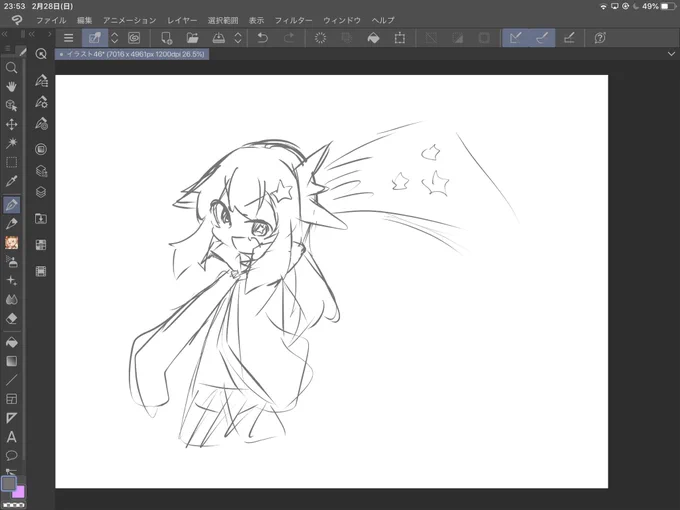Viewport: 680px width, 510px height.
Task: Open the hamburger command bar menu
Action: (69, 38)
